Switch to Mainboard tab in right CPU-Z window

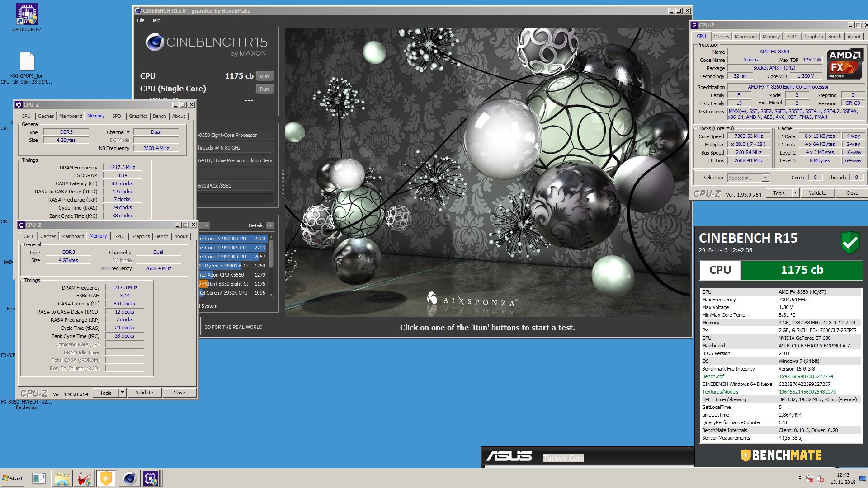745,37
